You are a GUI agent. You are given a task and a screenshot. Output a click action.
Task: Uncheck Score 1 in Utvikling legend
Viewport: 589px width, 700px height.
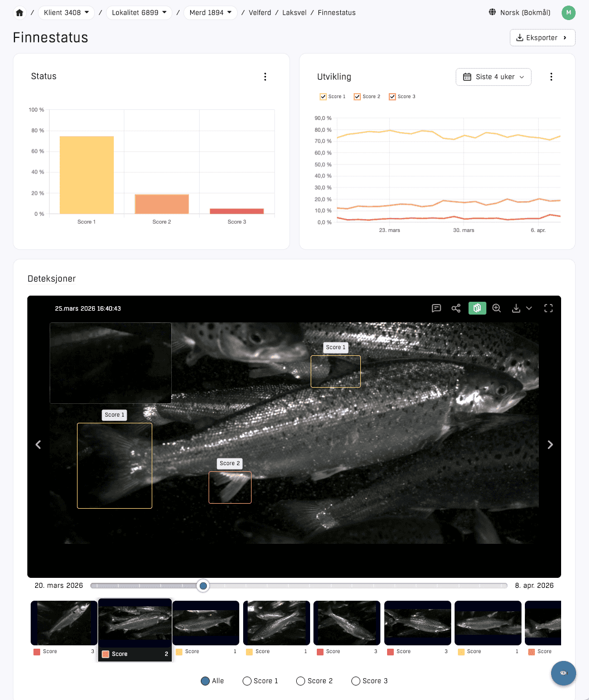coord(324,96)
